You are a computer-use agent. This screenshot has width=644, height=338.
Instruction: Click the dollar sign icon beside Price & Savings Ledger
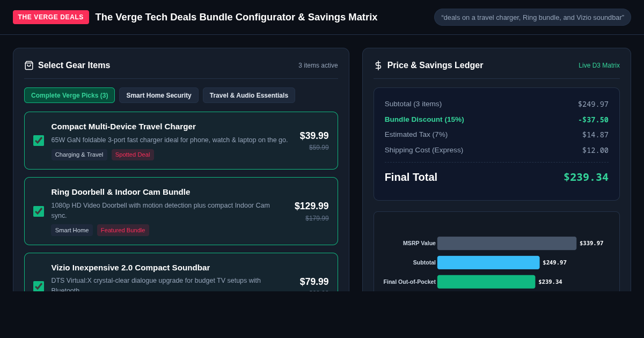point(378,65)
